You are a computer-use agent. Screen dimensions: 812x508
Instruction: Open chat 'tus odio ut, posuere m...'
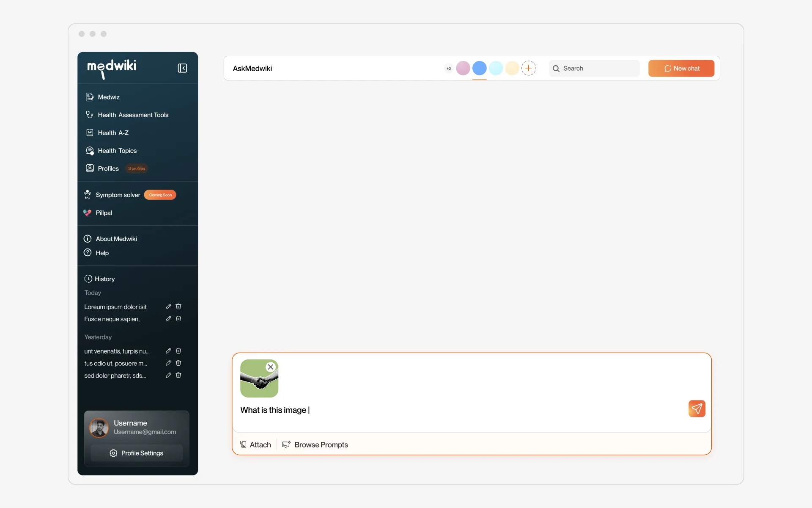(116, 364)
